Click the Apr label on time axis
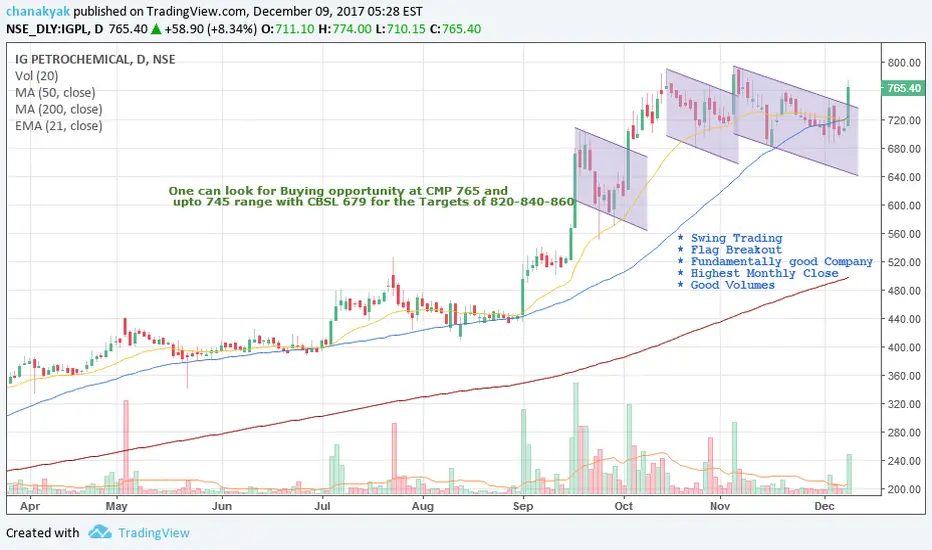Image resolution: width=932 pixels, height=550 pixels. point(30,506)
